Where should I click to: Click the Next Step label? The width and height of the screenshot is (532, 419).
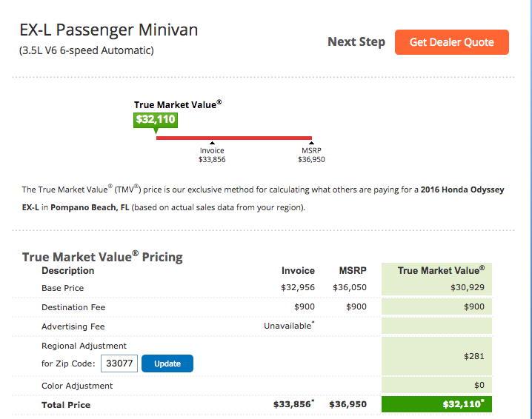[356, 41]
